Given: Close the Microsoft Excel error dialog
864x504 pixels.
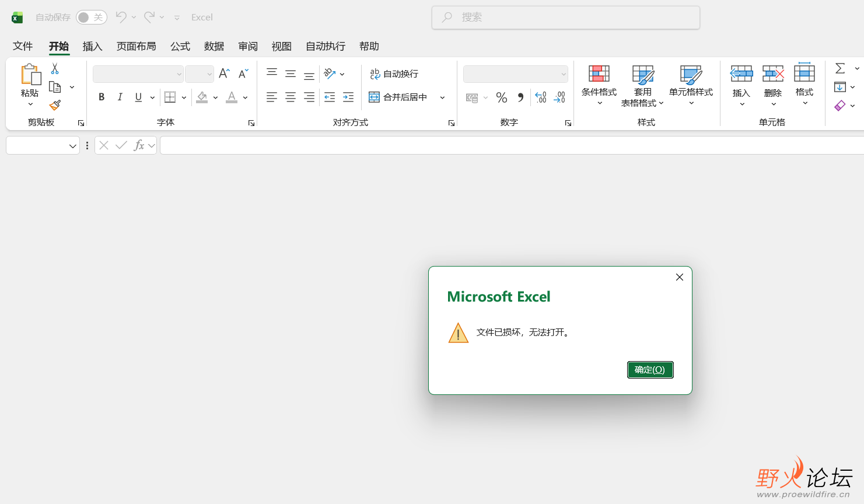Looking at the screenshot, I should pyautogui.click(x=680, y=277).
